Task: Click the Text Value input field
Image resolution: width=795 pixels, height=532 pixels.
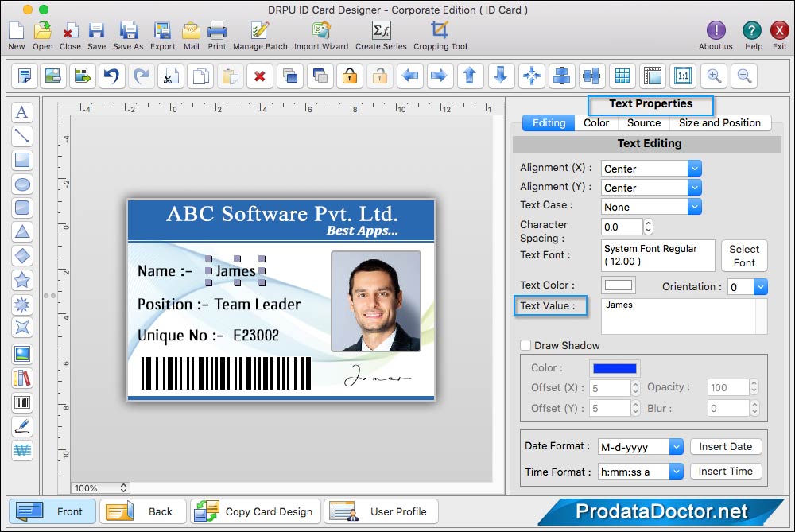Action: pyautogui.click(x=684, y=316)
